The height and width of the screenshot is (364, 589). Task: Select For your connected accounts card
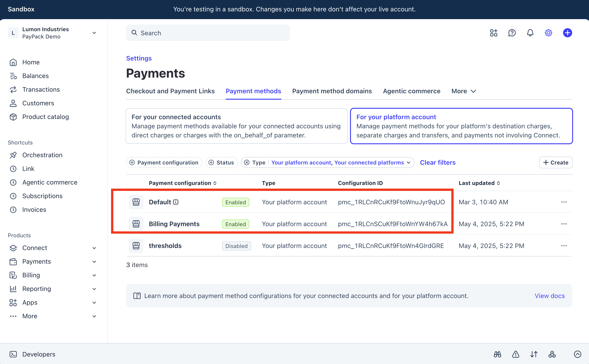[x=236, y=126]
